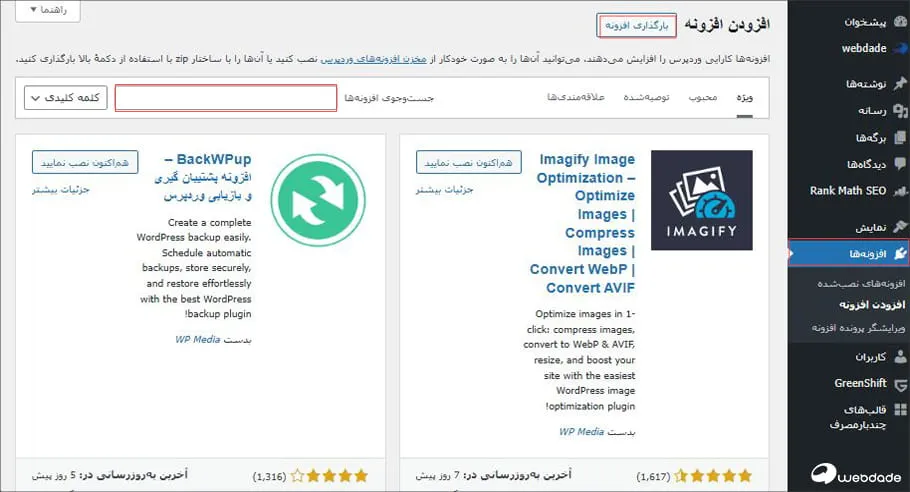
Task: Click Imagify last updated 7 days ago text
Action: (x=493, y=475)
